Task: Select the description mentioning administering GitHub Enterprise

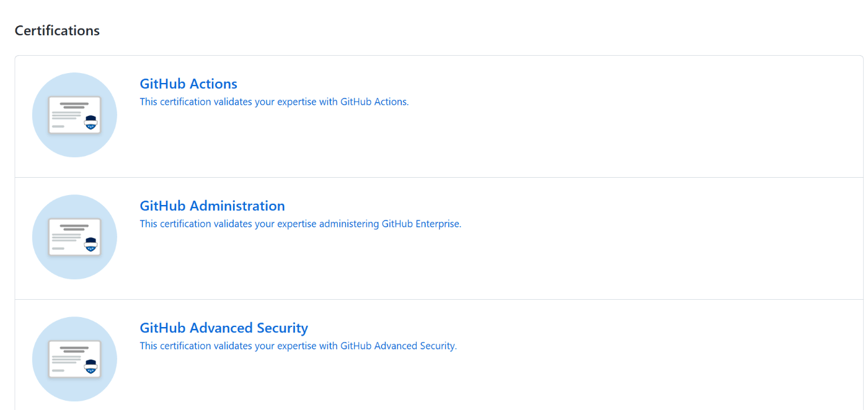Action: click(301, 224)
